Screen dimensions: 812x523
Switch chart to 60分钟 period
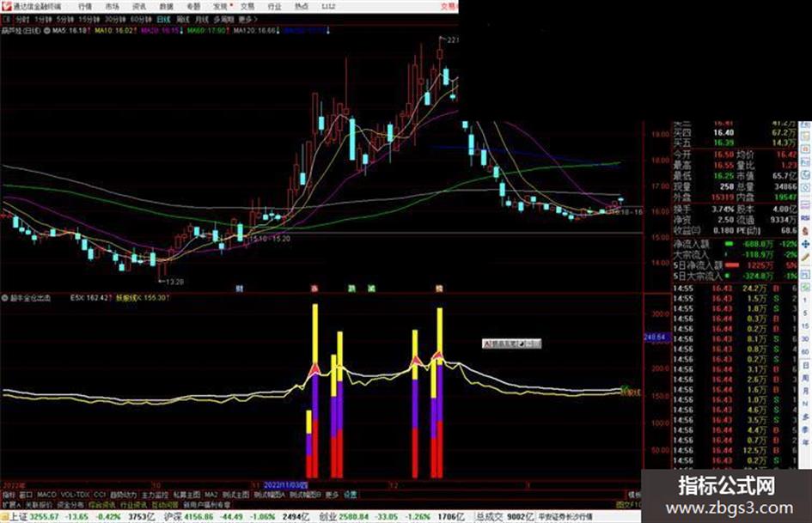coord(141,19)
